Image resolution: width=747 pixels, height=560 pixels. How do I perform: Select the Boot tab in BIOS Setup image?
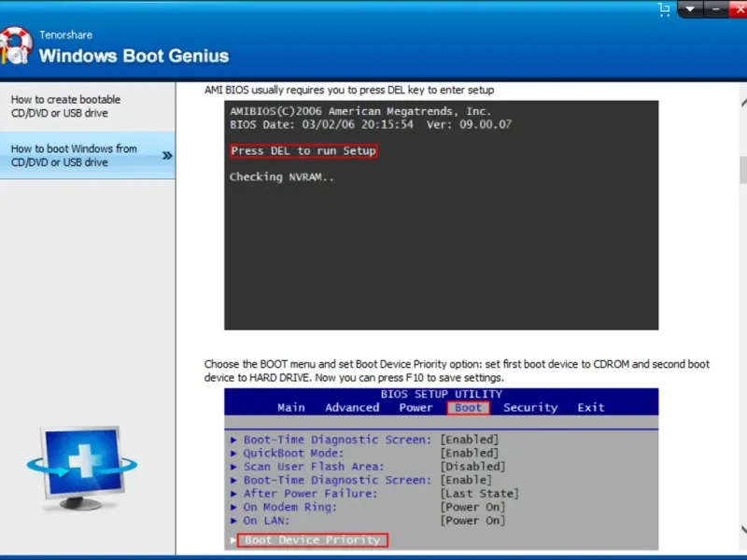click(469, 408)
